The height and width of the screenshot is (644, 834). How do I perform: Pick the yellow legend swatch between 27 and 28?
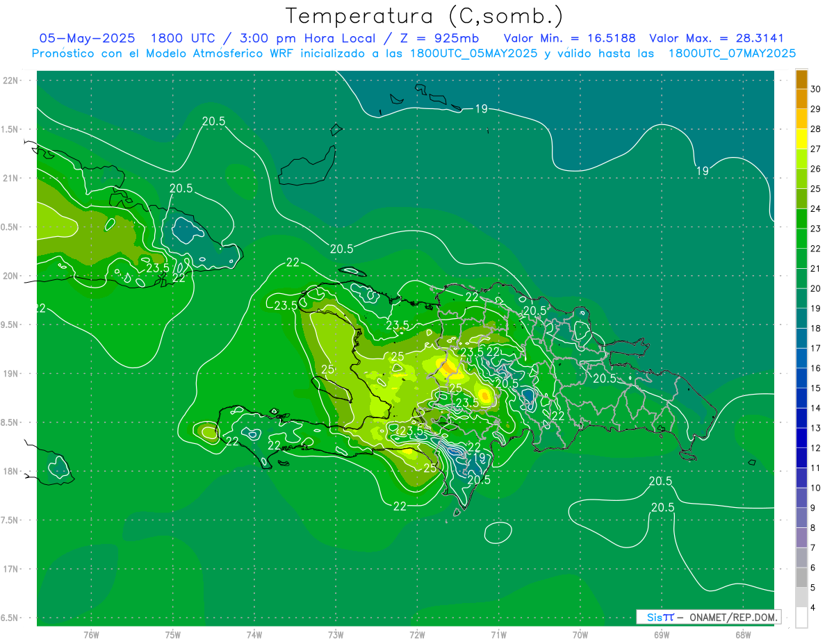pos(801,139)
